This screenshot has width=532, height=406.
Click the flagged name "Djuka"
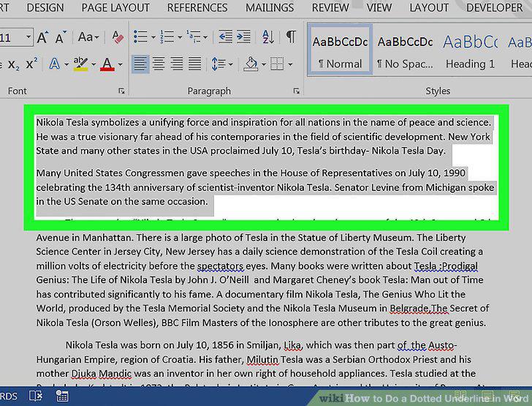pos(84,374)
